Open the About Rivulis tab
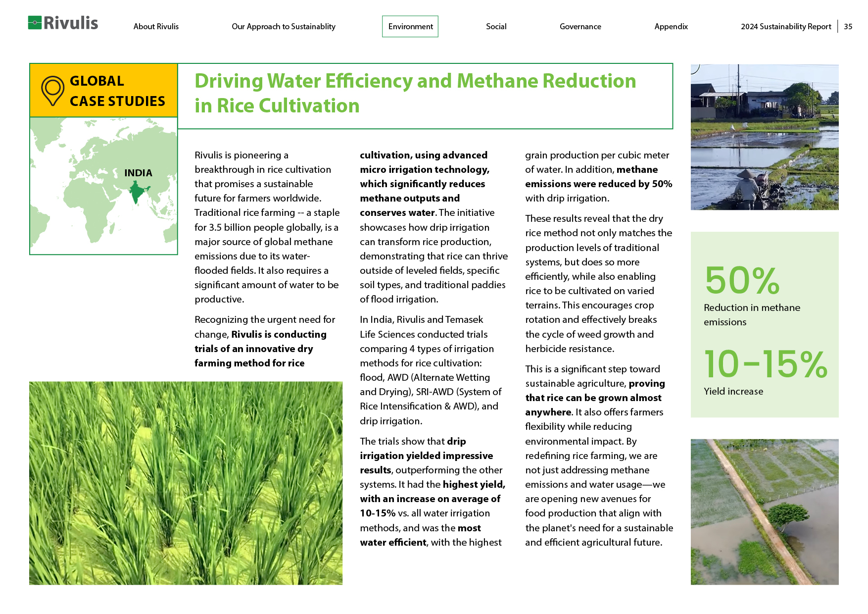 tap(156, 27)
